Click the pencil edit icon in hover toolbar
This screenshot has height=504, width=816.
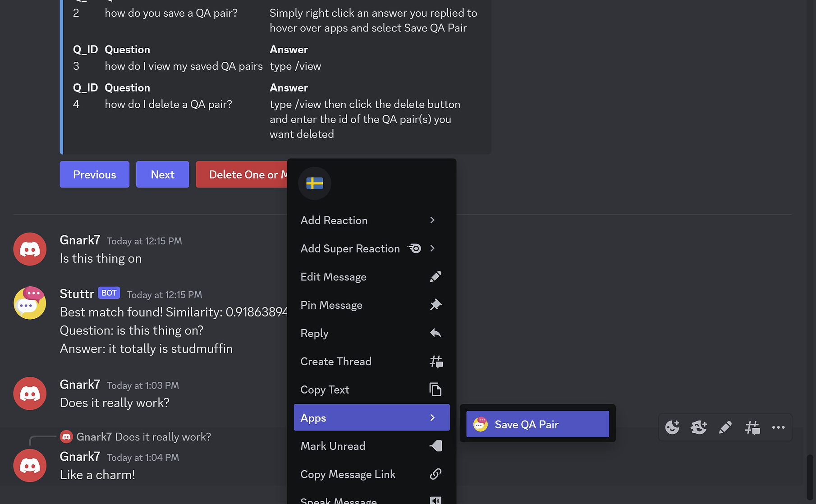coord(725,427)
